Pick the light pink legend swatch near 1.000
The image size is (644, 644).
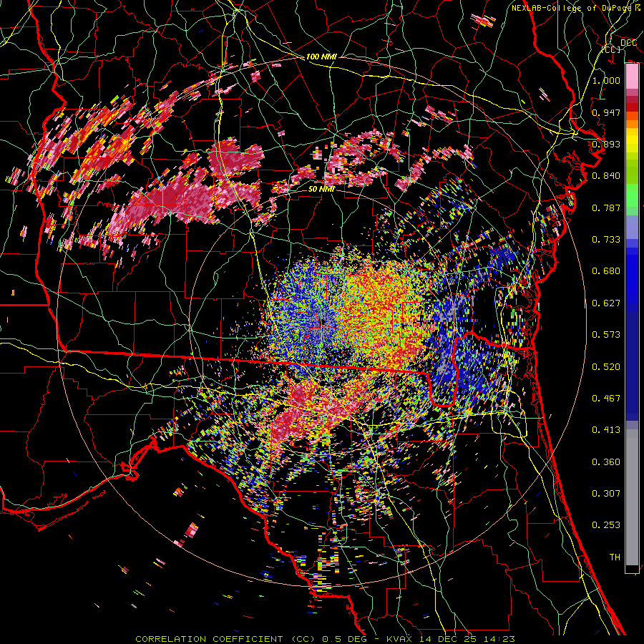pyautogui.click(x=632, y=77)
